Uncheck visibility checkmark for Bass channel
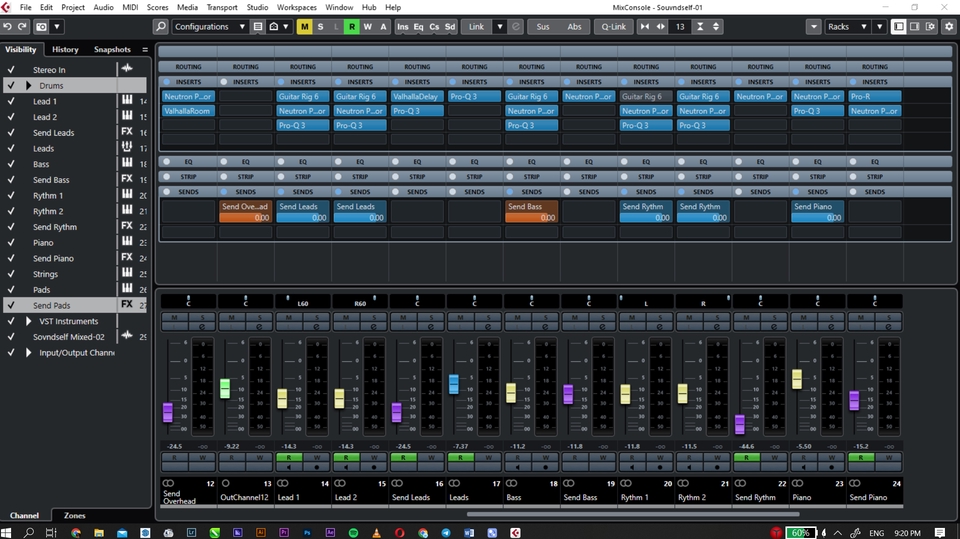 [10, 164]
